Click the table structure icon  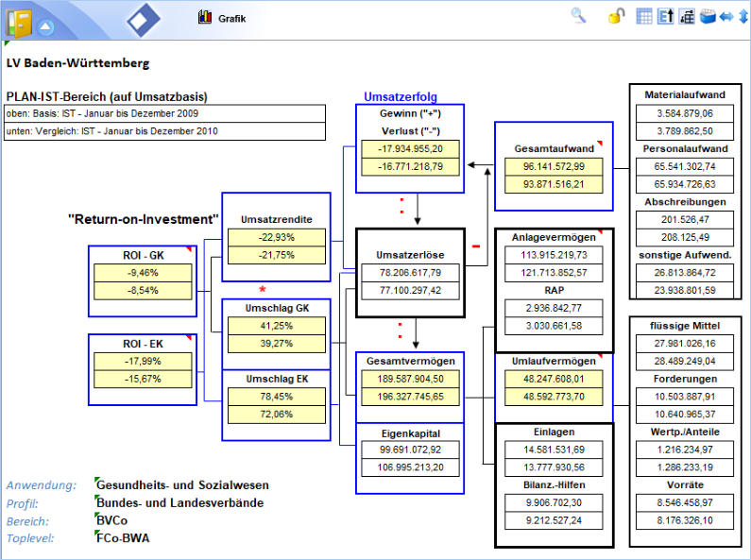pos(686,17)
